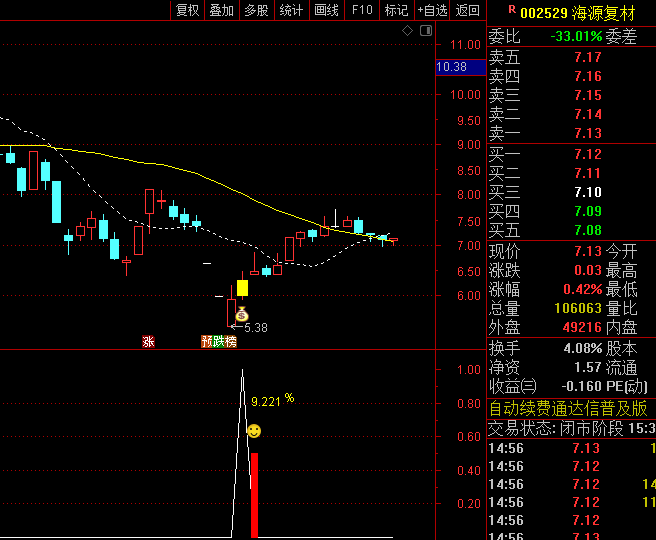Click the 涨 tag below the chart

click(x=148, y=342)
